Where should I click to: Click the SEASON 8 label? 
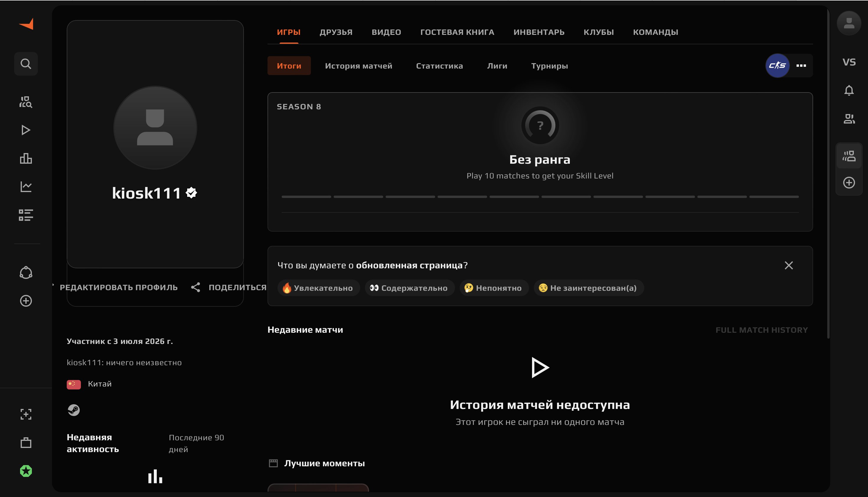(x=299, y=107)
